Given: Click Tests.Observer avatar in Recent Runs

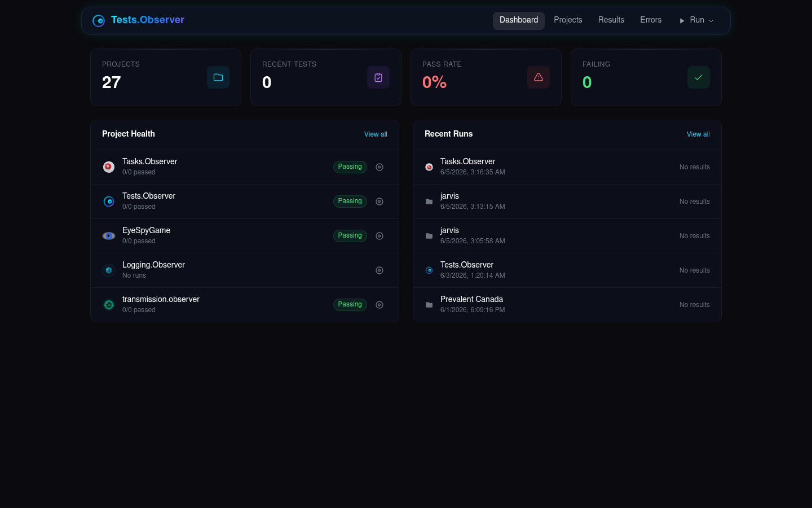Looking at the screenshot, I should click(x=429, y=270).
